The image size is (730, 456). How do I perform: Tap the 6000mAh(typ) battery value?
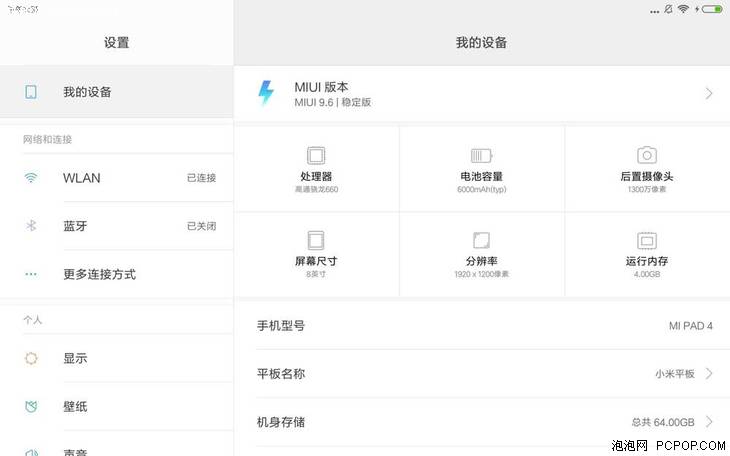(x=481, y=189)
